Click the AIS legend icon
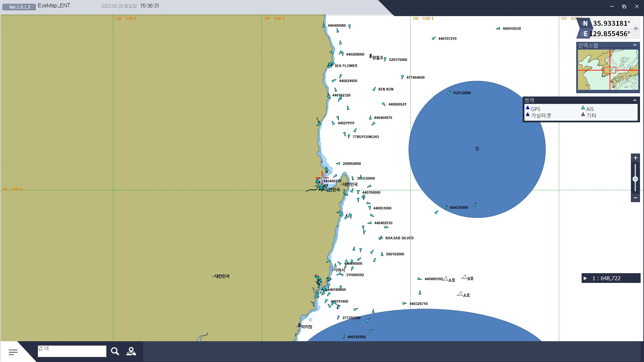 [x=583, y=108]
